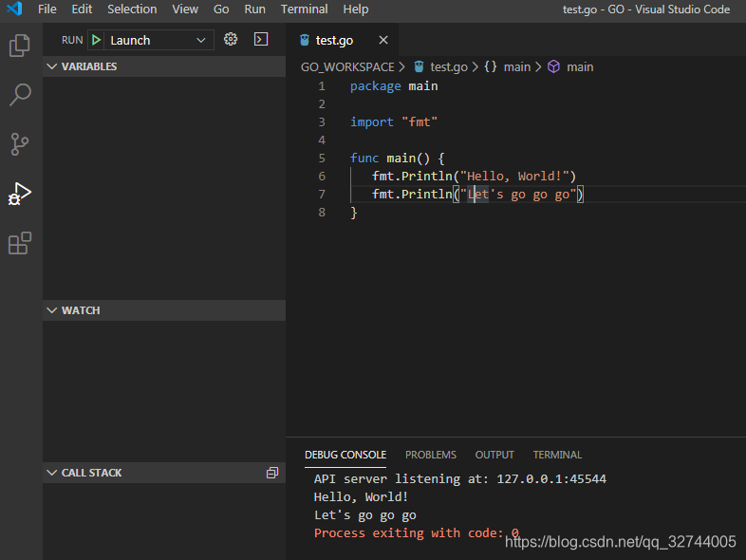Viewport: 746px width, 560px height.
Task: Click 'func' keyword on line 5
Action: click(x=364, y=158)
